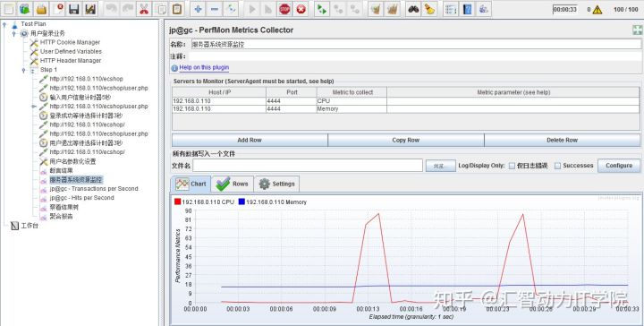The image size is (644, 326).
Task: Toggle the 仅日志错误 checkbox
Action: (512, 166)
